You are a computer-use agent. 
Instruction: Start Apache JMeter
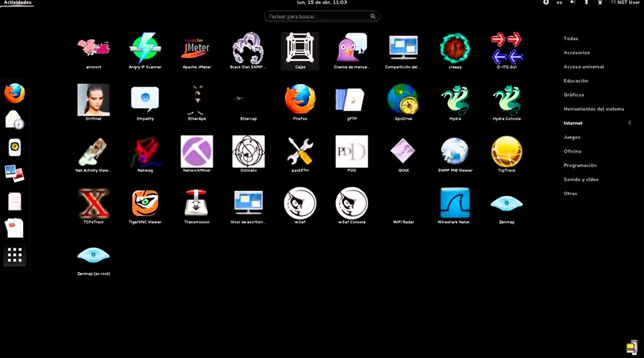[x=197, y=51]
